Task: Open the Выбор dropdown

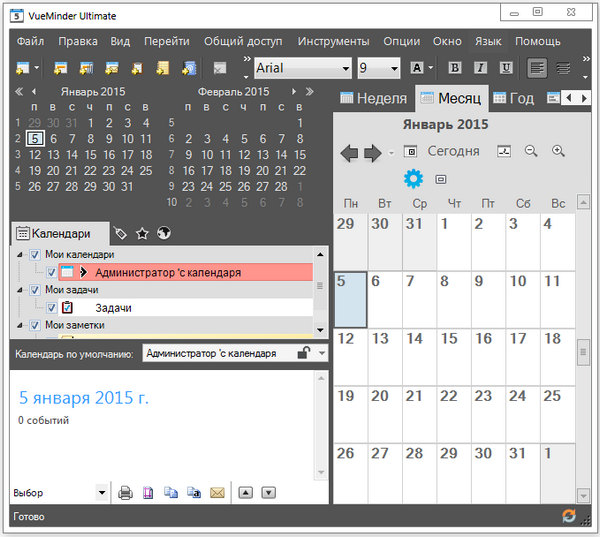Action: pos(101,492)
